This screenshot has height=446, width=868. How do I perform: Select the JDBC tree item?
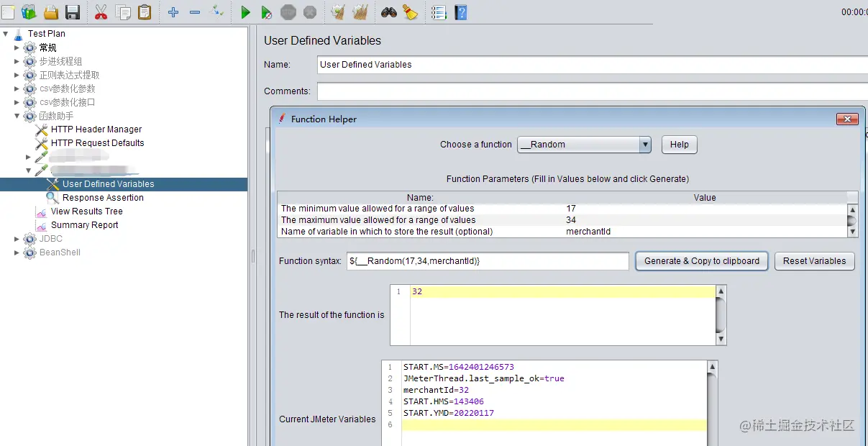(50, 239)
